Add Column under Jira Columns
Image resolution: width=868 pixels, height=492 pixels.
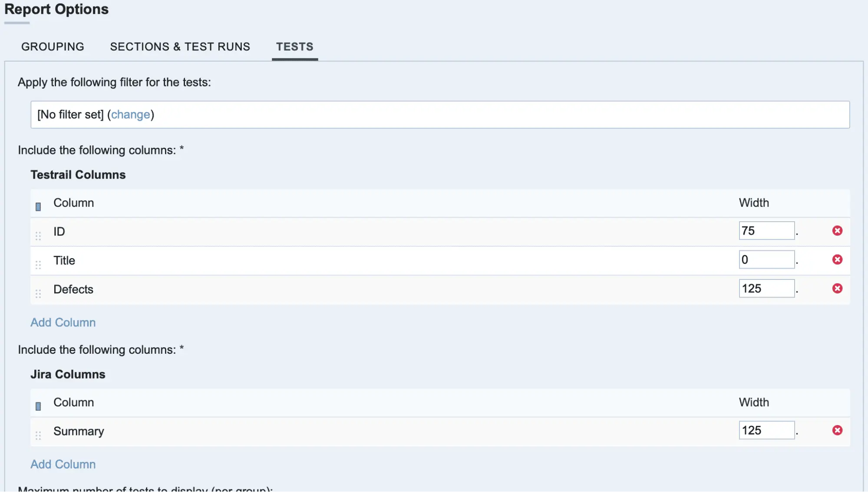coord(63,464)
